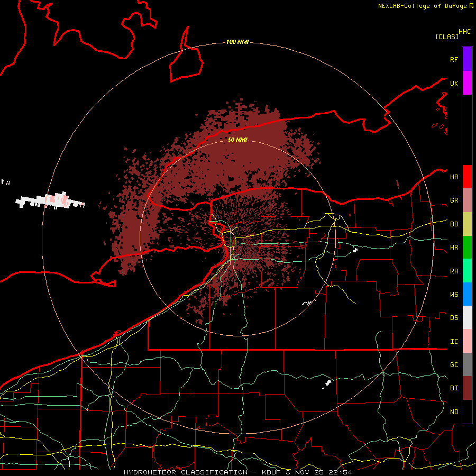This screenshot has height=476, width=476.
Task: Click the HYDROMETEOR CLASSIFICATION KBUF timestamp caption
Action: tap(238, 472)
